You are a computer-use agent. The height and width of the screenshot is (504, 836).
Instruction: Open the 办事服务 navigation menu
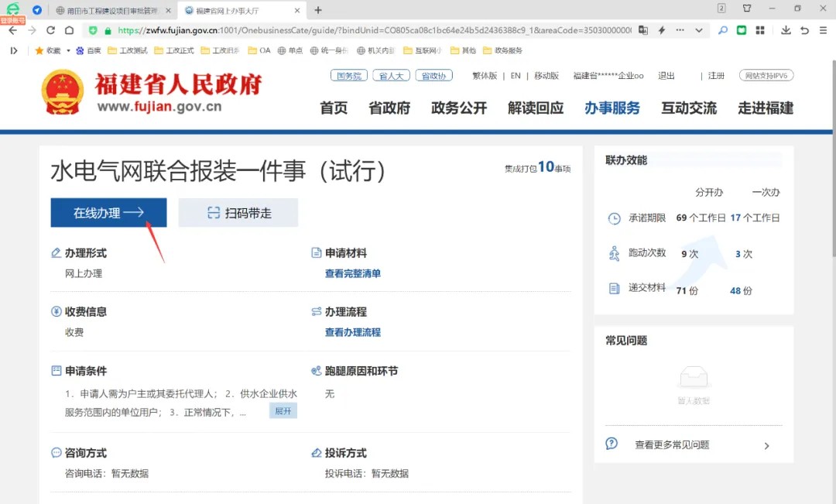click(x=612, y=108)
